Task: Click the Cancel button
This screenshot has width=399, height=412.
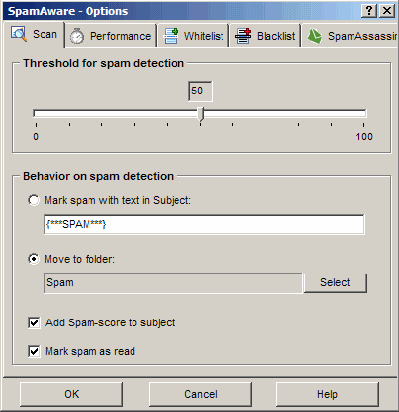Action: [x=200, y=394]
